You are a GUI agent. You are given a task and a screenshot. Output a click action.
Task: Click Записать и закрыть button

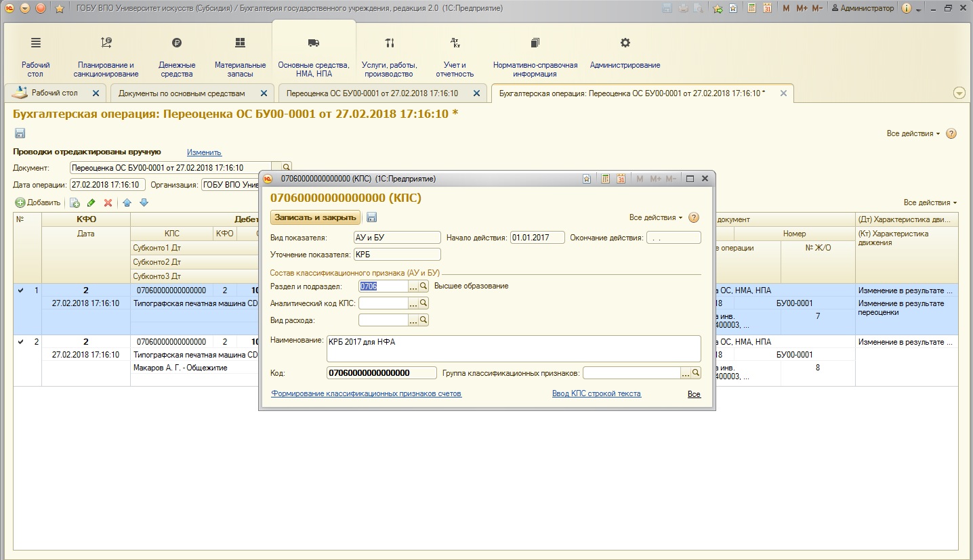click(x=315, y=217)
